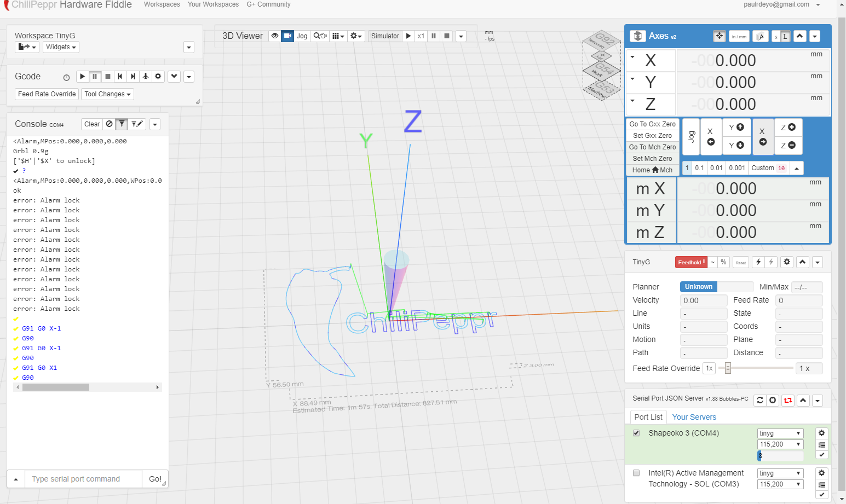Jog Z up with plus icon
The image size is (846, 504).
pyautogui.click(x=788, y=128)
